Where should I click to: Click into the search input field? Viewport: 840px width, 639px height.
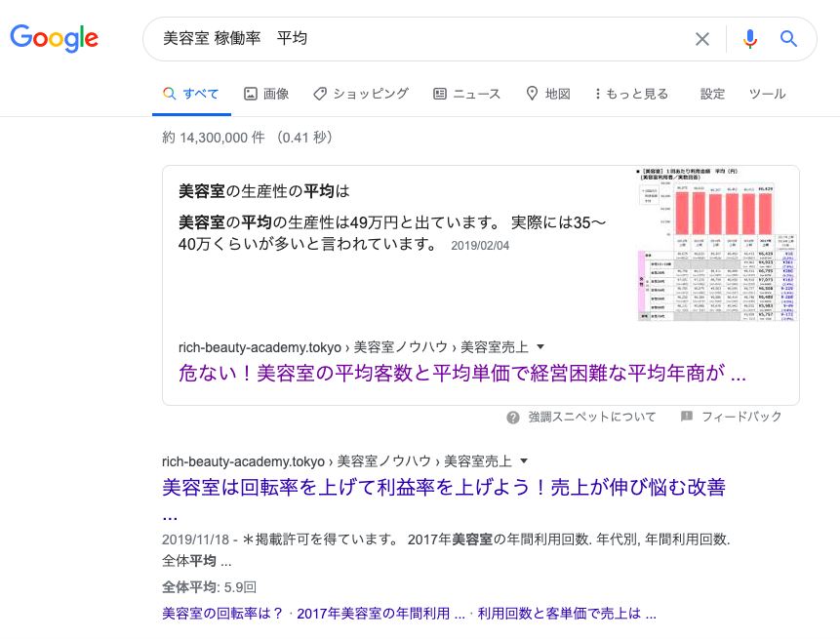coord(420,39)
